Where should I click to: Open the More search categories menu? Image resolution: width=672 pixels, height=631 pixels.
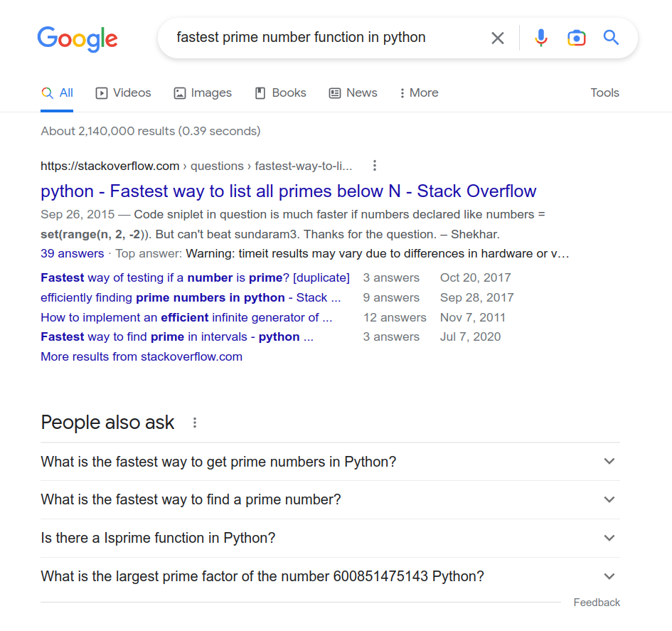(x=419, y=92)
